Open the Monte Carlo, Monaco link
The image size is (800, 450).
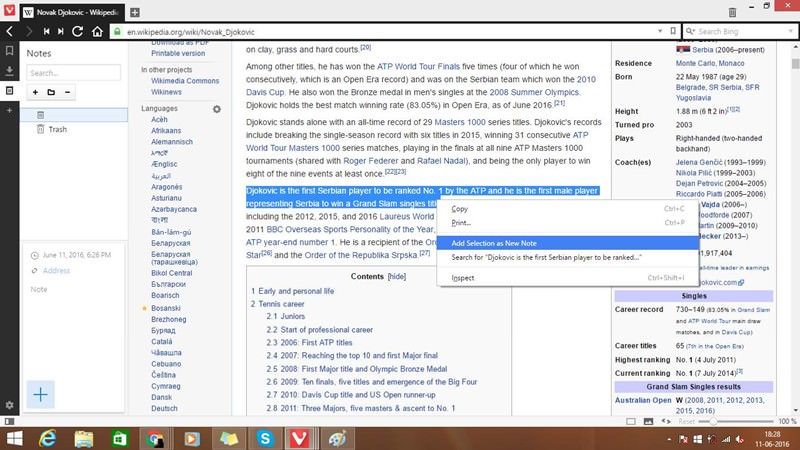[710, 63]
